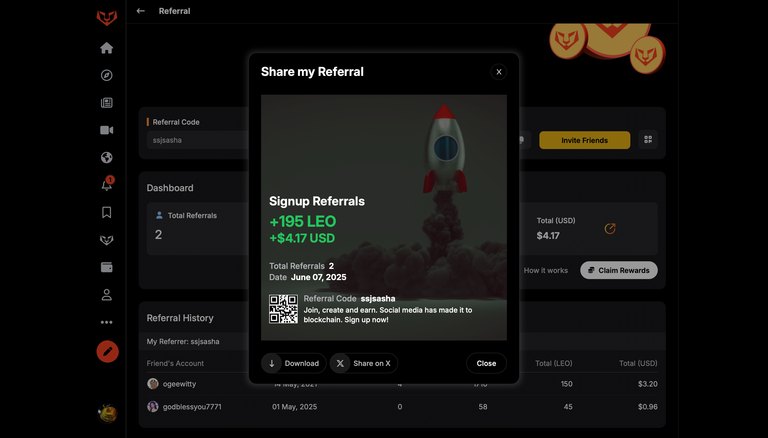This screenshot has height=438, width=768.
Task: Open notifications bell with red badge
Action: 107,184
